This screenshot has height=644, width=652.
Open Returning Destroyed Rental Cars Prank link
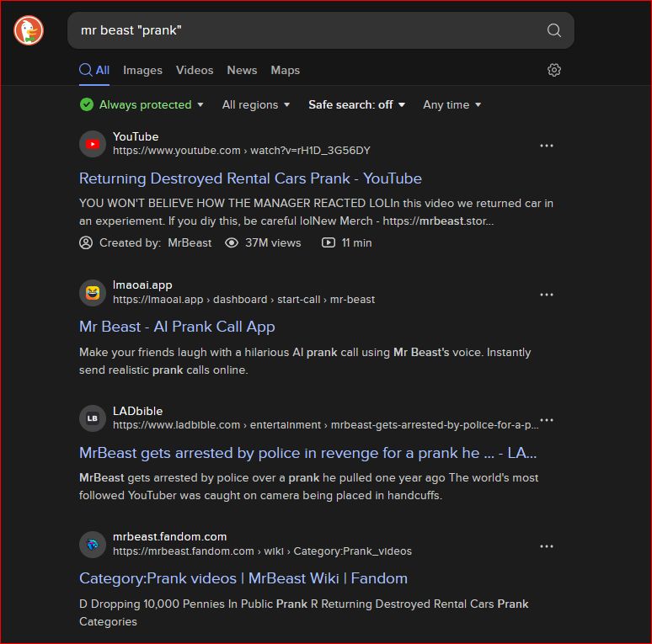click(250, 178)
